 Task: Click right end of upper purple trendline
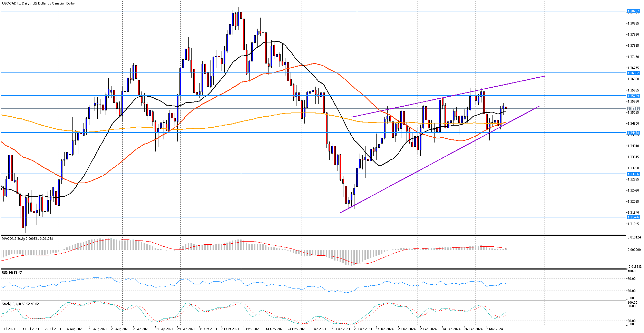pos(544,76)
